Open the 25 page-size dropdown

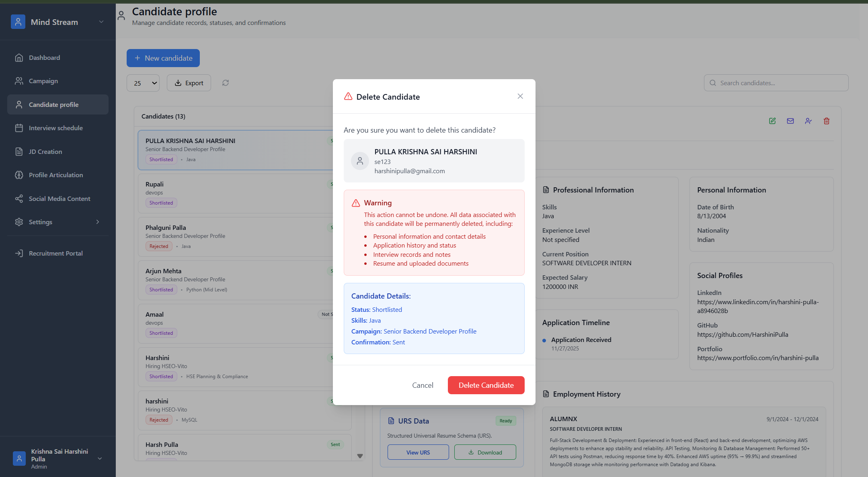pos(143,83)
